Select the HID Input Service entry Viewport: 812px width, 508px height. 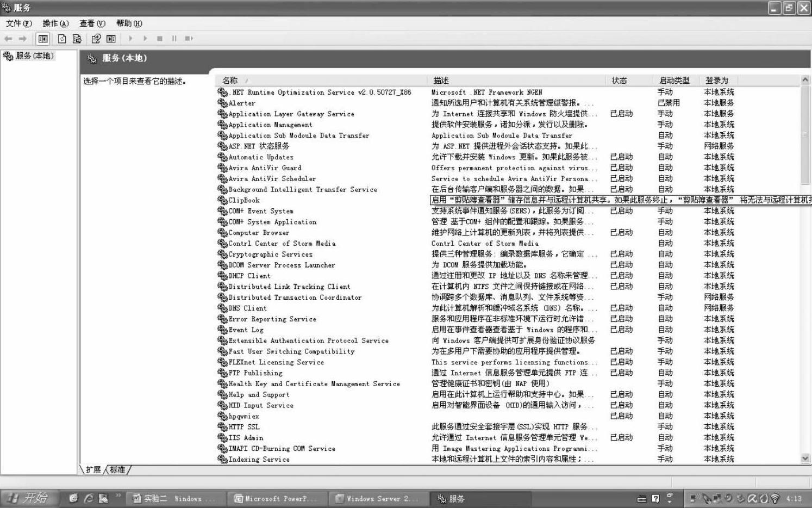(x=261, y=405)
